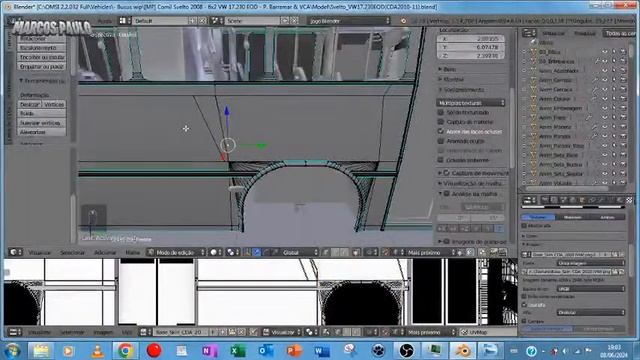Click the Escalonamento button in tool shelf

click(x=42, y=47)
